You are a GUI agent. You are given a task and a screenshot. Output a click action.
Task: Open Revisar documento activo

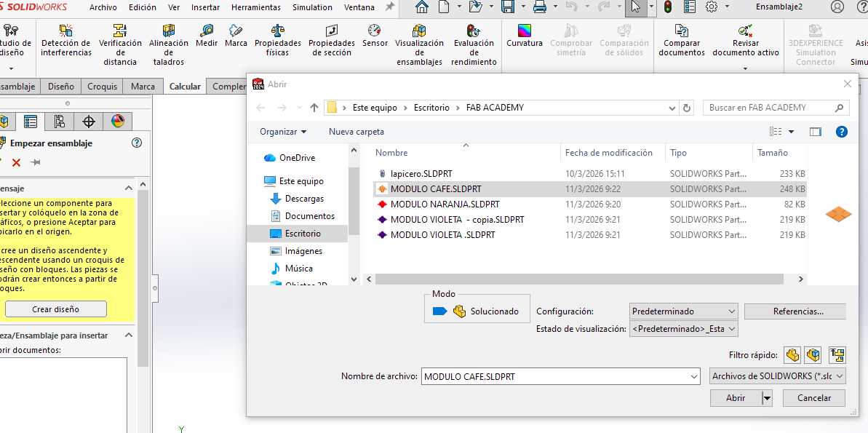tap(745, 41)
